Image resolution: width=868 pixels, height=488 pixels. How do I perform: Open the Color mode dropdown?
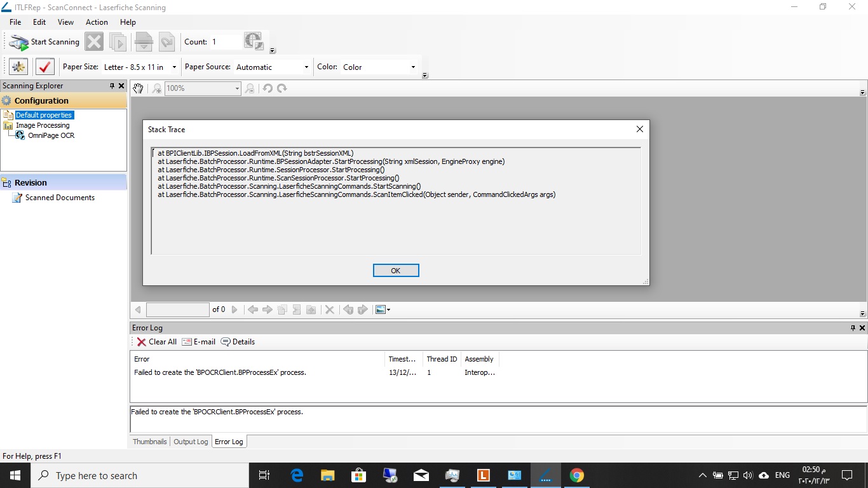pyautogui.click(x=413, y=67)
